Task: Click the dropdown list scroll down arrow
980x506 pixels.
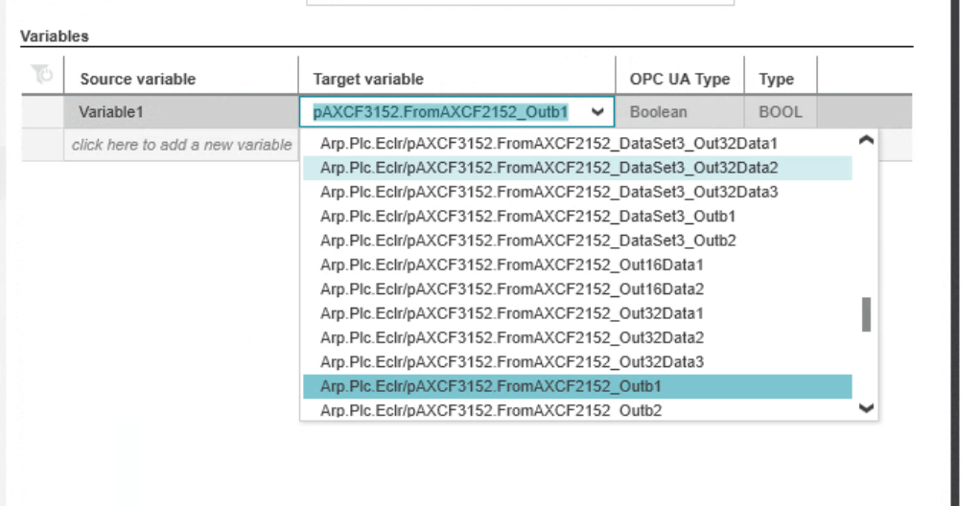Action: 866,408
